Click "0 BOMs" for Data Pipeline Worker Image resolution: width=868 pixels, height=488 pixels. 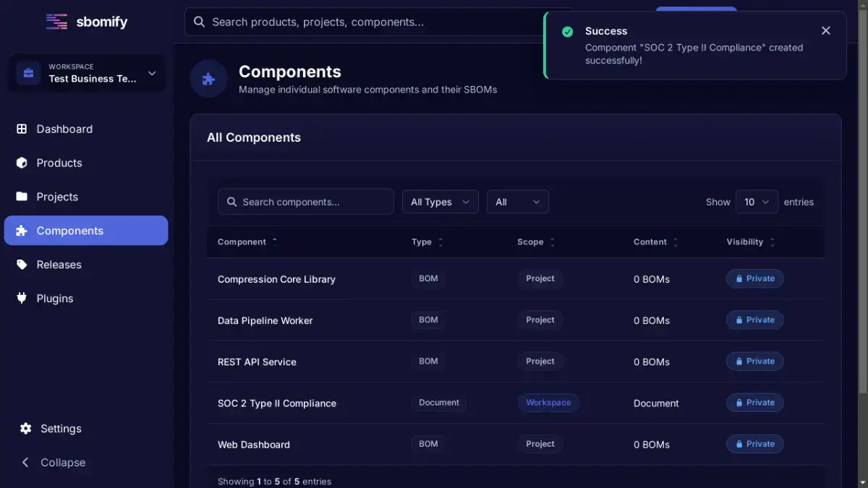click(652, 320)
